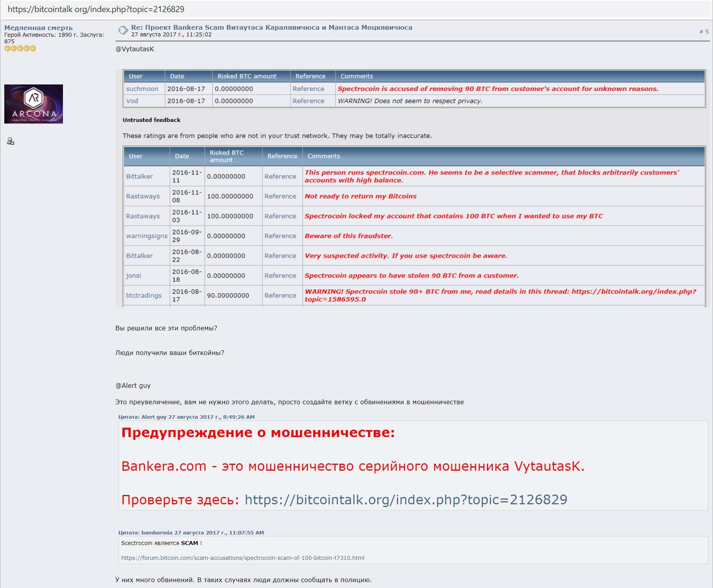This screenshot has height=588, width=713.
Task: Open Rastaways profile in 2016-11-08 row
Action: 143,196
